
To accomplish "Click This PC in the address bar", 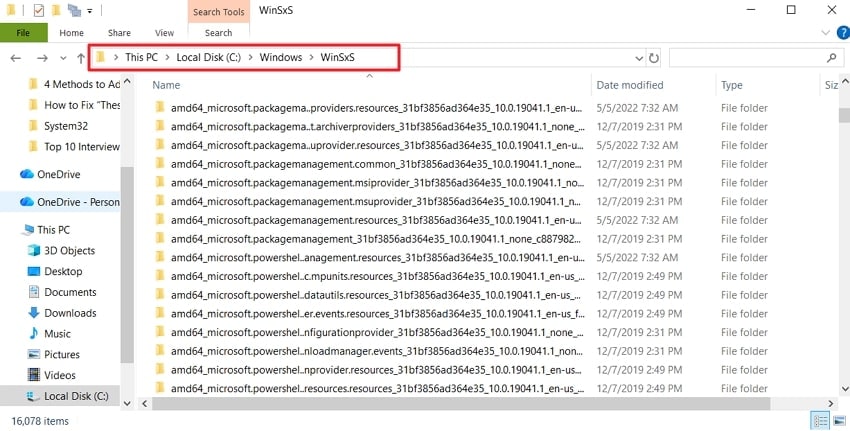I will pos(141,57).
